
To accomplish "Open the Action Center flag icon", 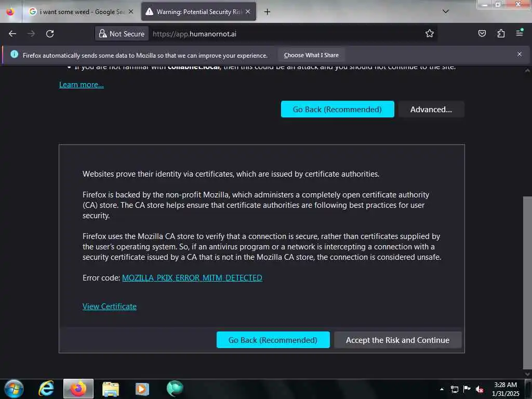I will tap(467, 389).
